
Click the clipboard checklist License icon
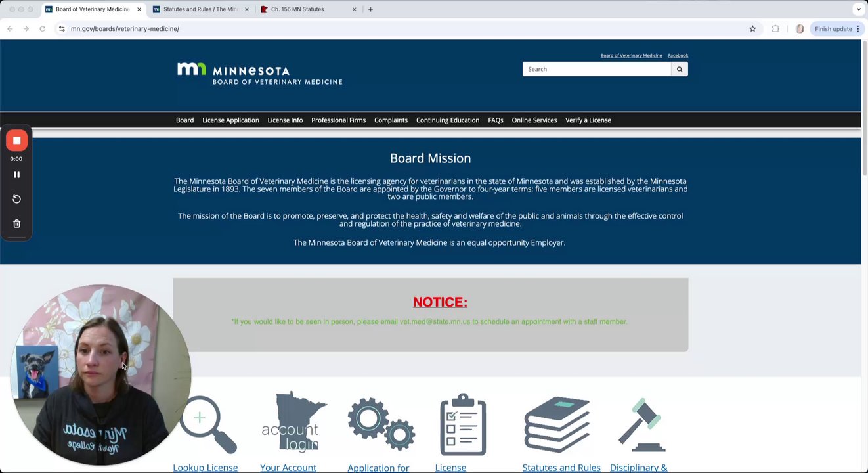click(x=463, y=424)
